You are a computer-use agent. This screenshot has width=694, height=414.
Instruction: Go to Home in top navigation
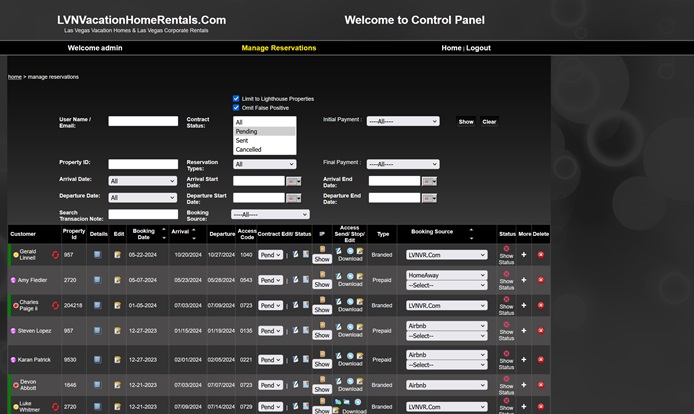451,48
